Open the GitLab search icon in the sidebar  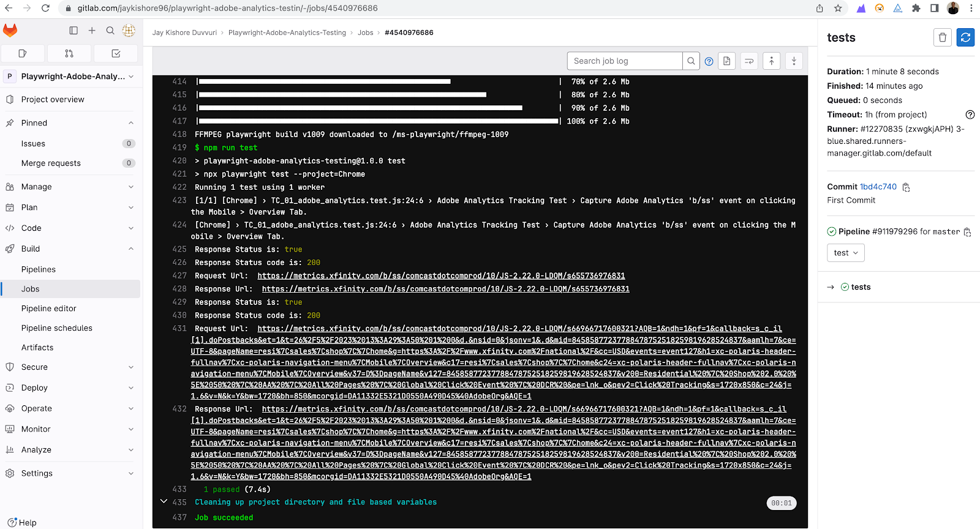pyautogui.click(x=110, y=30)
